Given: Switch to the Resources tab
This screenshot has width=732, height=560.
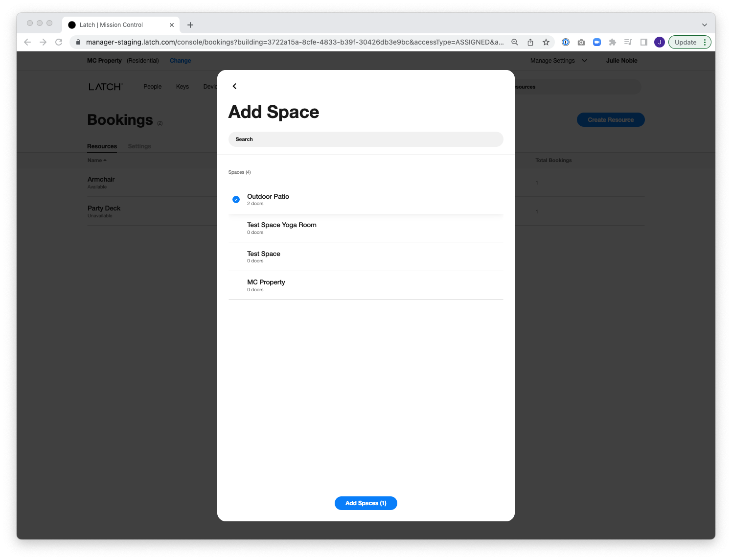Looking at the screenshot, I should pos(102,146).
